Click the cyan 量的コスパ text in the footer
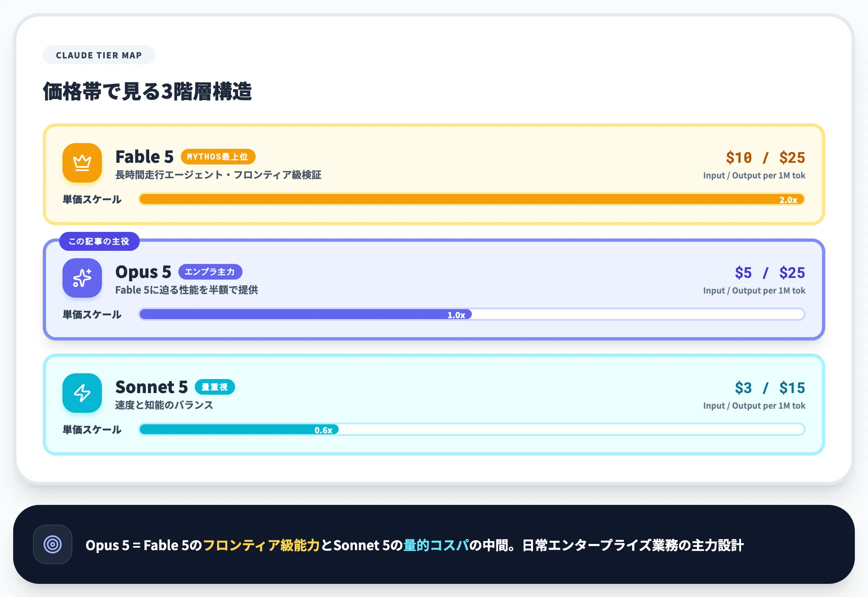 point(436,545)
